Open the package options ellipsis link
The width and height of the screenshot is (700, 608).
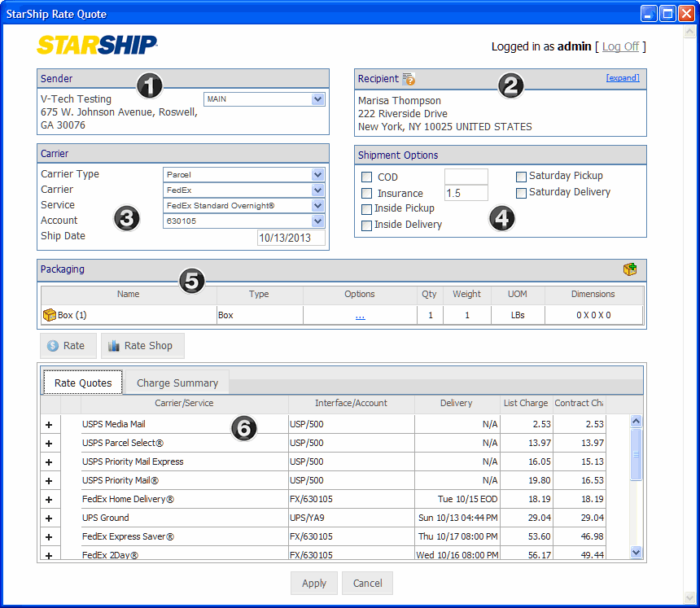(361, 316)
